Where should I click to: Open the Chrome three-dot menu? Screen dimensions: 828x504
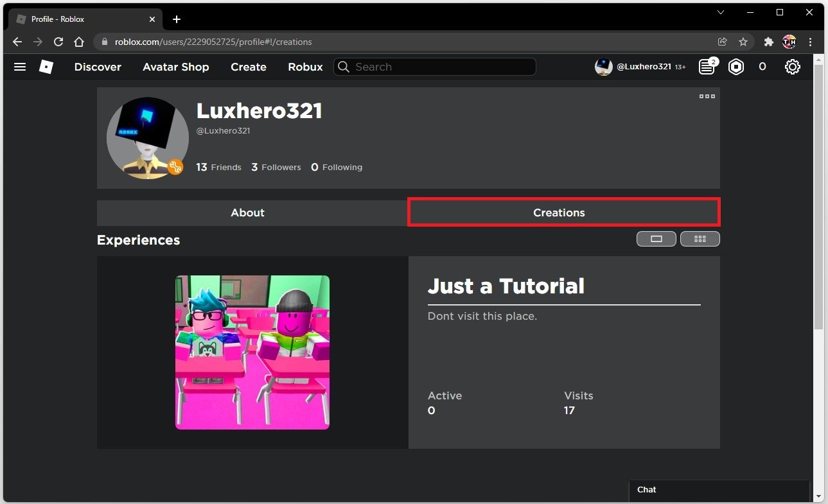pos(811,42)
